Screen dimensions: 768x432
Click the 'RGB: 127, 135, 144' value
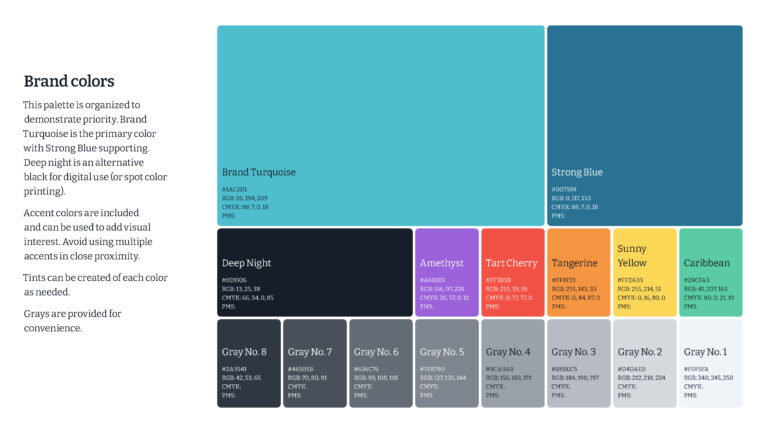(443, 378)
